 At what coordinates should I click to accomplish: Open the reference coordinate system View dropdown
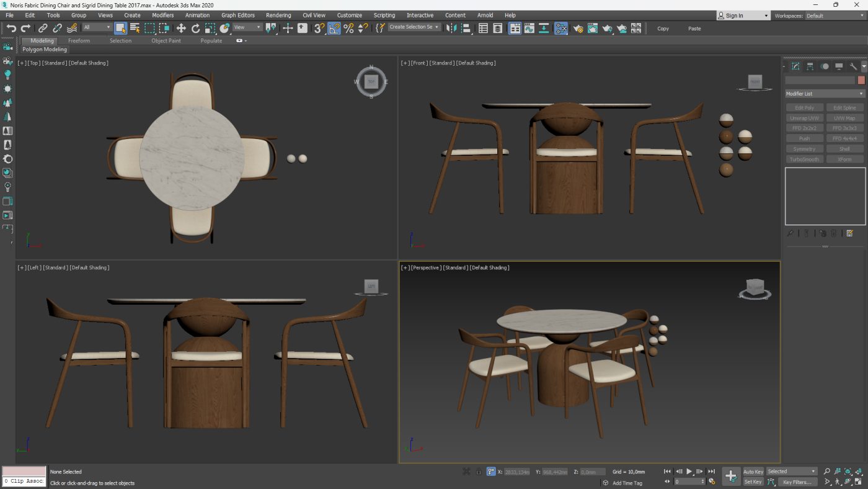248,27
